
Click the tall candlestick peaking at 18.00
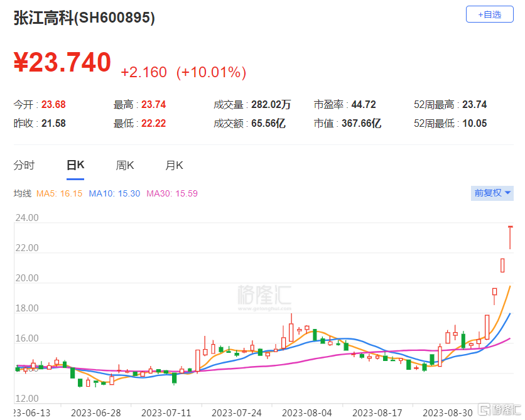(x=291, y=328)
